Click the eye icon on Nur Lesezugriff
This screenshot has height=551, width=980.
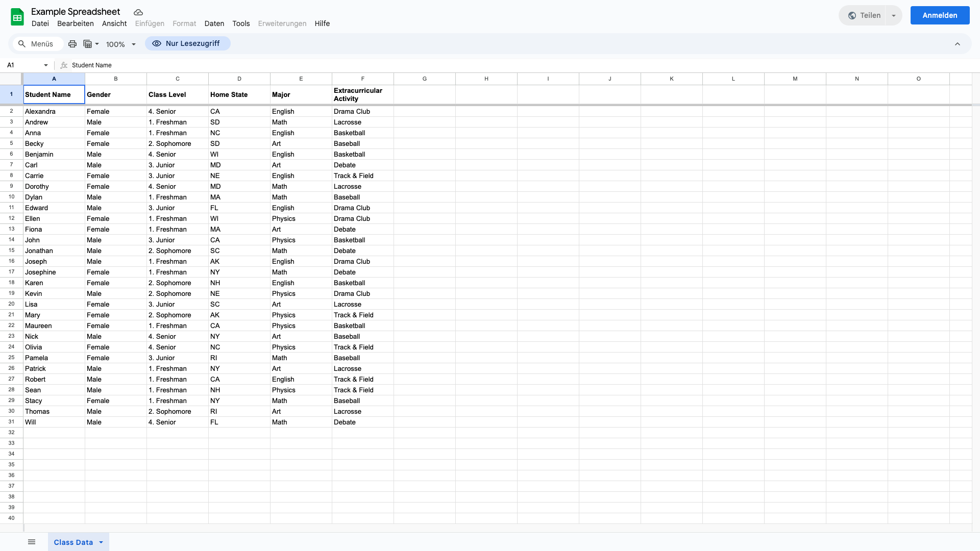[x=157, y=43]
